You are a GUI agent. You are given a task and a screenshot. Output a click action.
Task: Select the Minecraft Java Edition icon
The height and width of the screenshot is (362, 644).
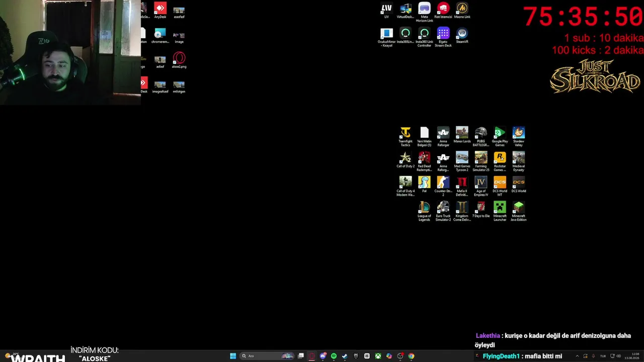tap(519, 211)
